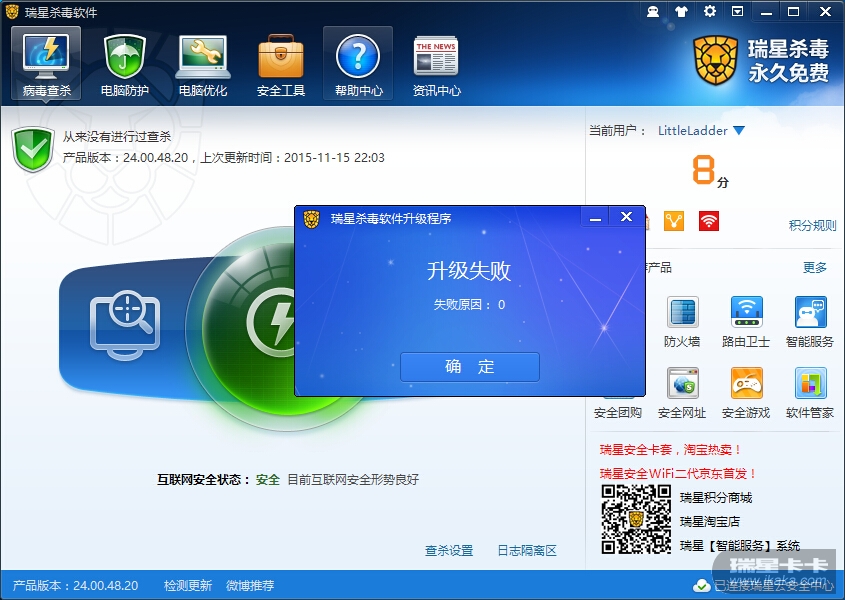Minimize the upgrade dialog
The width and height of the screenshot is (845, 600).
[x=595, y=217]
